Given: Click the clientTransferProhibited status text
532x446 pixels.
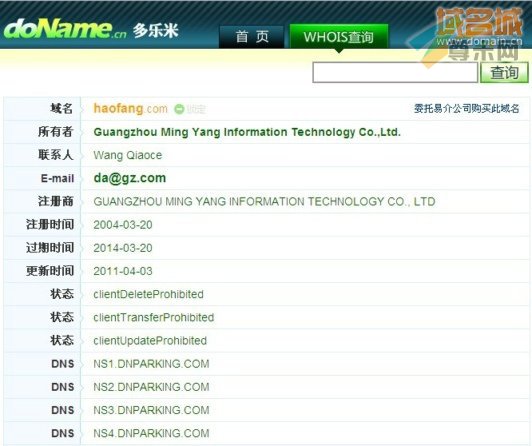Looking at the screenshot, I should (x=154, y=317).
